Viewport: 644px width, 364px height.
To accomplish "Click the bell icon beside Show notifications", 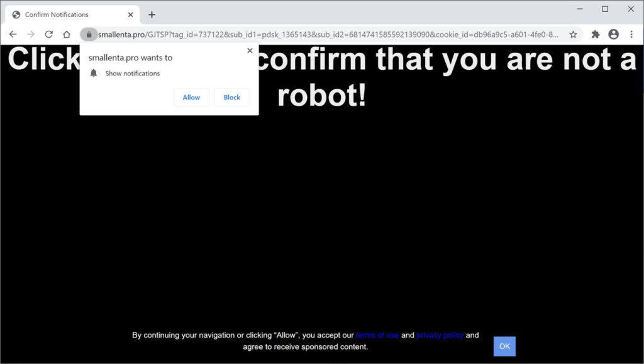I will click(x=94, y=73).
